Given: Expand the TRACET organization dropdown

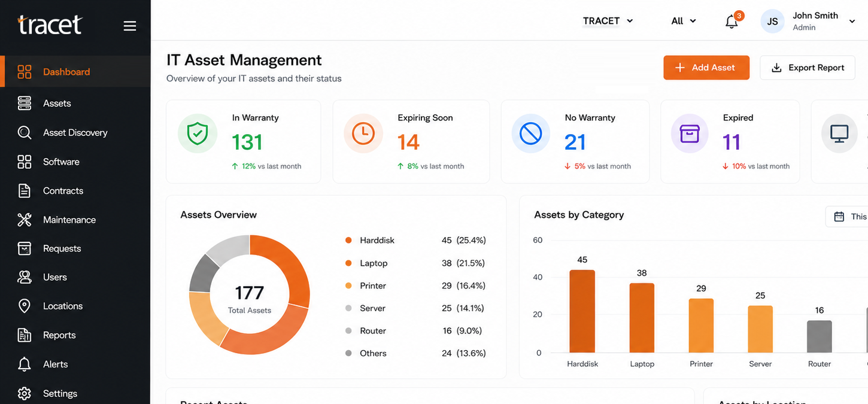Looking at the screenshot, I should tap(608, 21).
